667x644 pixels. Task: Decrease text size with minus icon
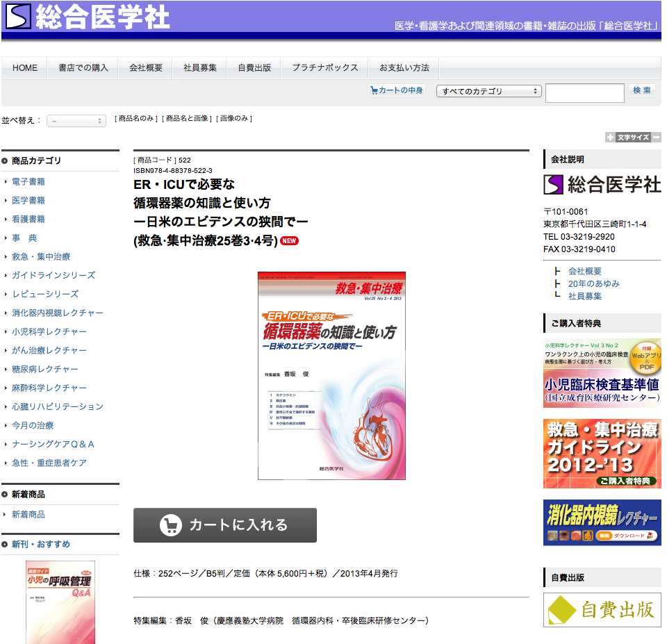pos(657,137)
